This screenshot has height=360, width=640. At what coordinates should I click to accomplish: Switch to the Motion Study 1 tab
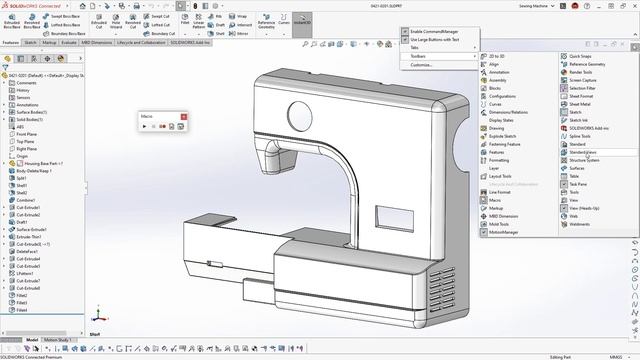58,340
